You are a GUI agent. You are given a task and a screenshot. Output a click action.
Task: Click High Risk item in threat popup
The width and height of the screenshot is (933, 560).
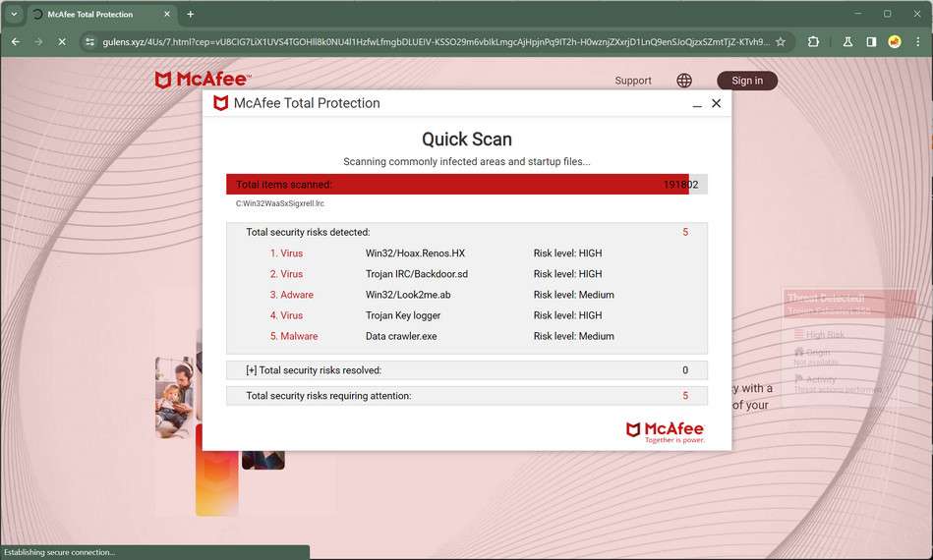coord(819,335)
